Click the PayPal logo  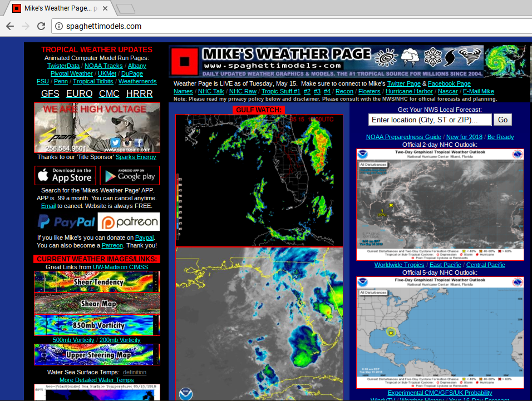coord(66,222)
